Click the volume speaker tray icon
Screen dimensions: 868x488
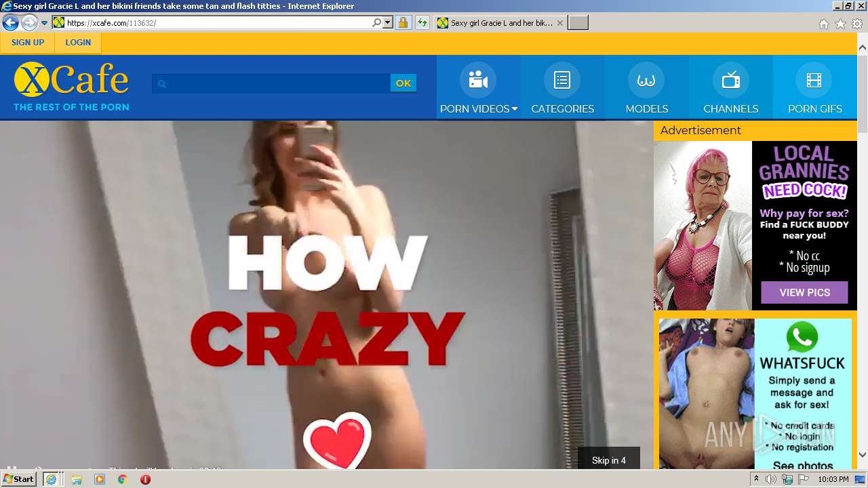pyautogui.click(x=771, y=479)
